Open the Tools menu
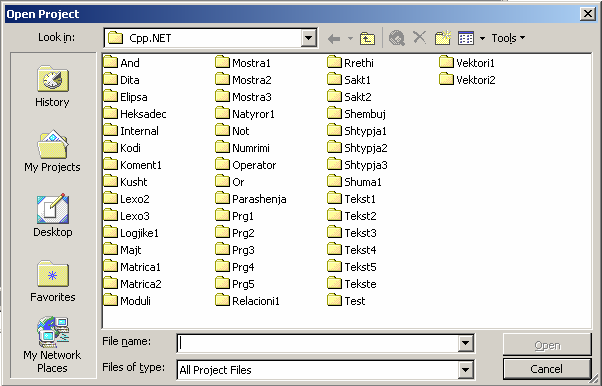 pyautogui.click(x=508, y=38)
